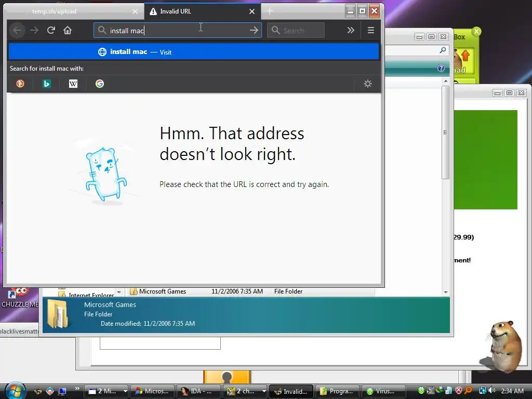
Task: Expand 2 Mi... taskbar group dropdown arrow
Action: (x=125, y=391)
